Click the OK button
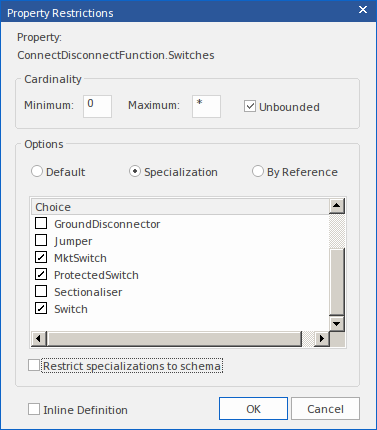Screen dimensions: 377x430 253,409
